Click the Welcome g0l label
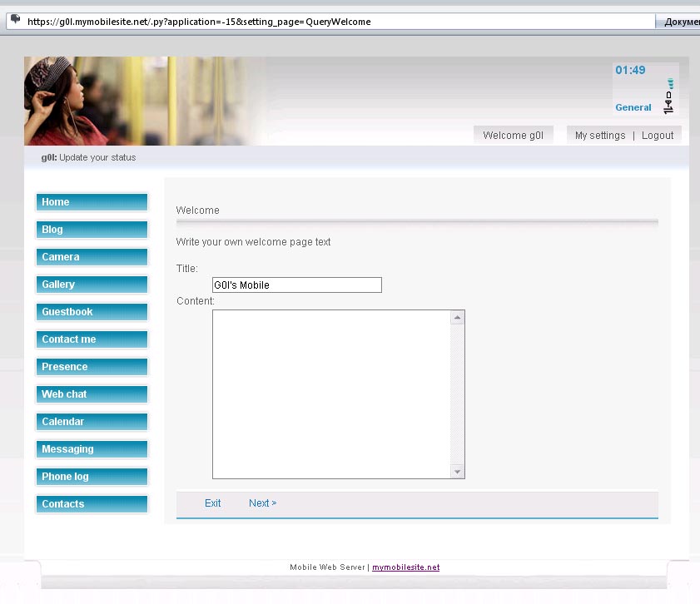This screenshot has width=700, height=604. click(x=513, y=135)
